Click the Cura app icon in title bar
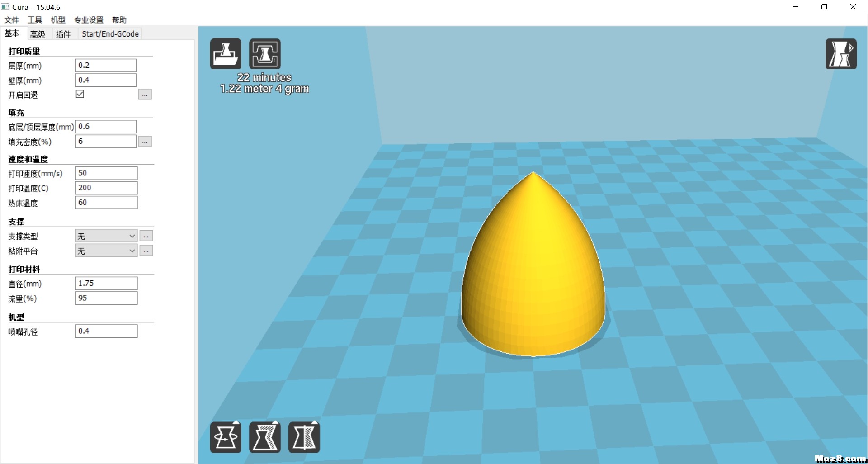868x464 pixels. 5,7
